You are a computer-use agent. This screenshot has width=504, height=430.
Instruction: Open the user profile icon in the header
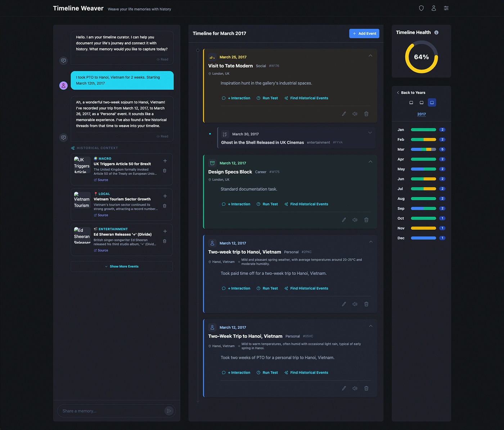(434, 8)
